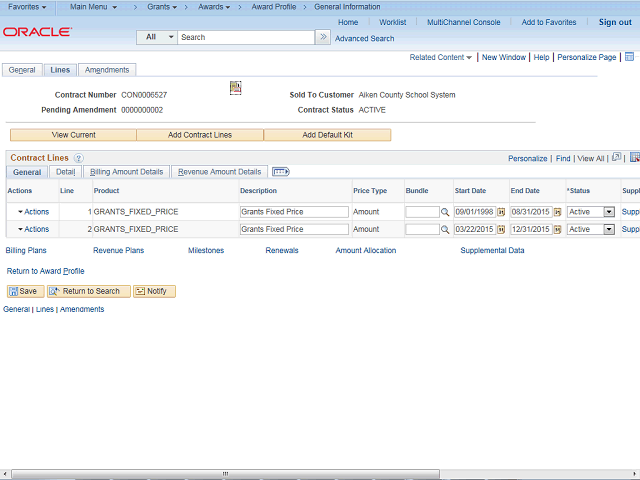
Task: Click Bundle lookup magnifier on line 1
Action: pos(445,212)
